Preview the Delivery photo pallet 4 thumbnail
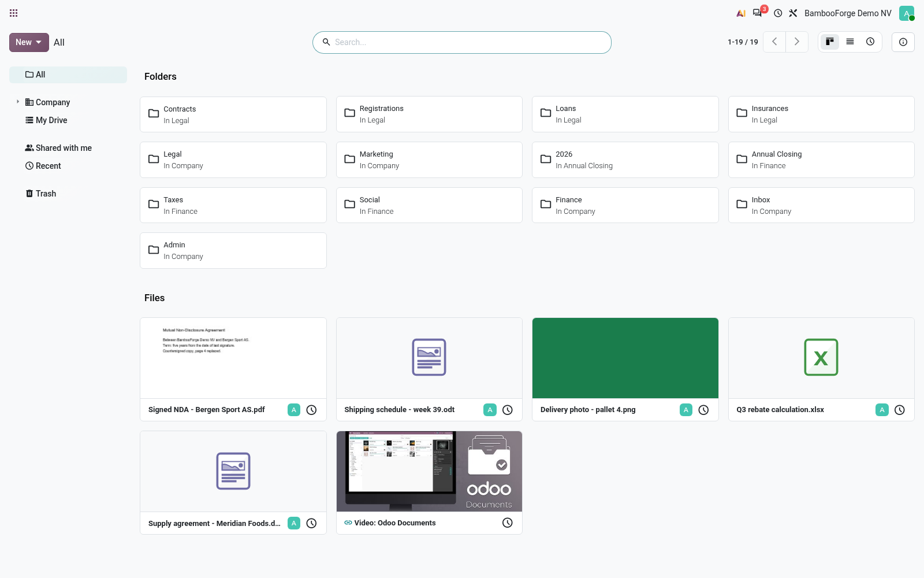924x578 pixels. pos(625,358)
